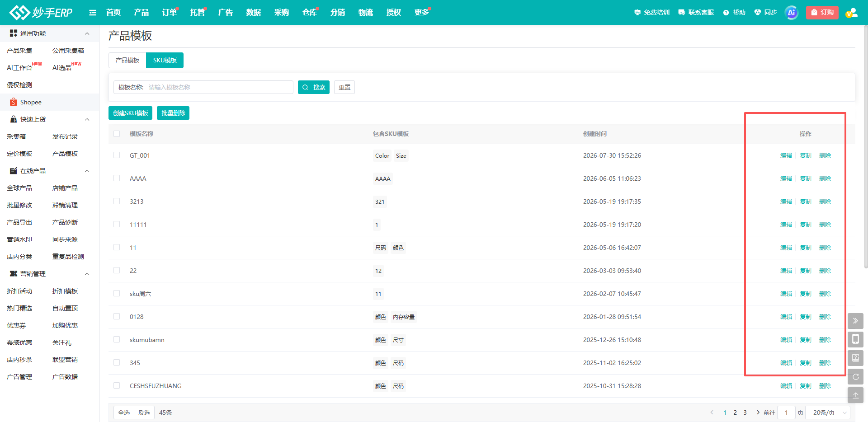Open the AI assistant round icon
The width and height of the screenshot is (868, 422).
coord(792,13)
